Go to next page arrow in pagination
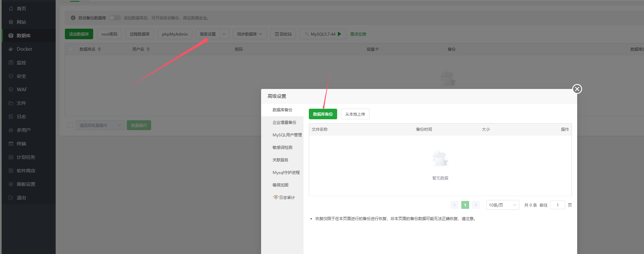Screen dimensions: 644x254 pos(475,205)
